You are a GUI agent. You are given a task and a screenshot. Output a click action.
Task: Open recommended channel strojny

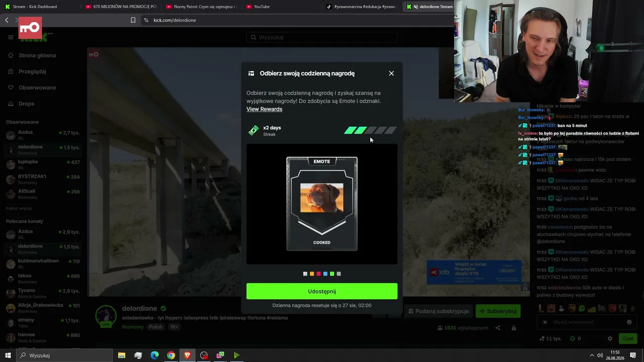point(43,322)
